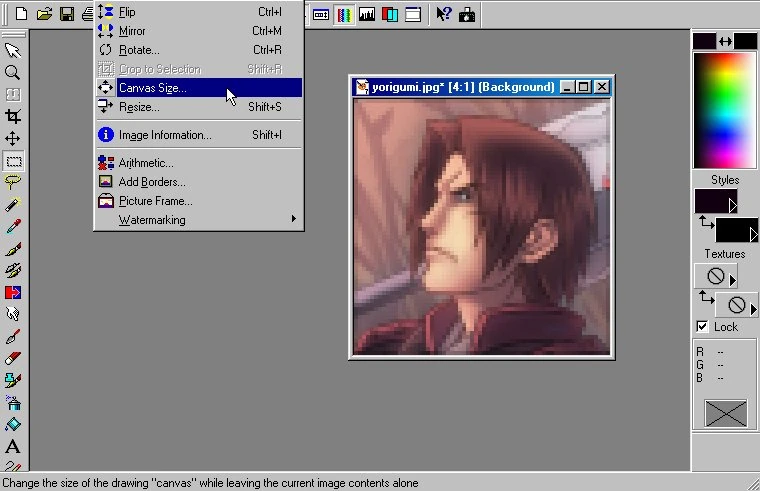Open Image Information... from menu
The height and width of the screenshot is (491, 760).
(199, 135)
